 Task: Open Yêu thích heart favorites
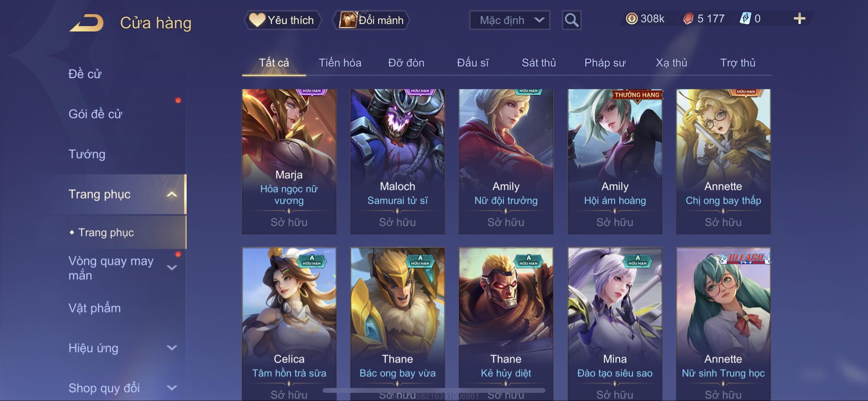(x=282, y=20)
